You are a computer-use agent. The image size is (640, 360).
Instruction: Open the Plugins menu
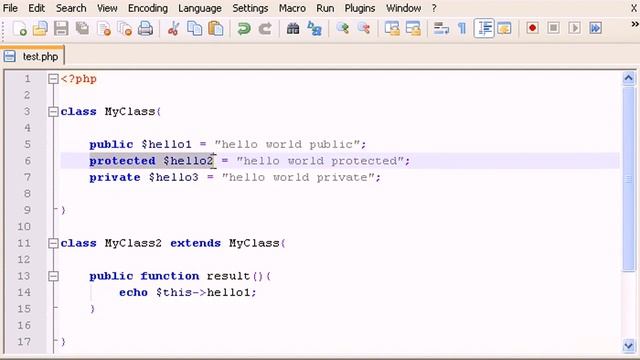360,8
